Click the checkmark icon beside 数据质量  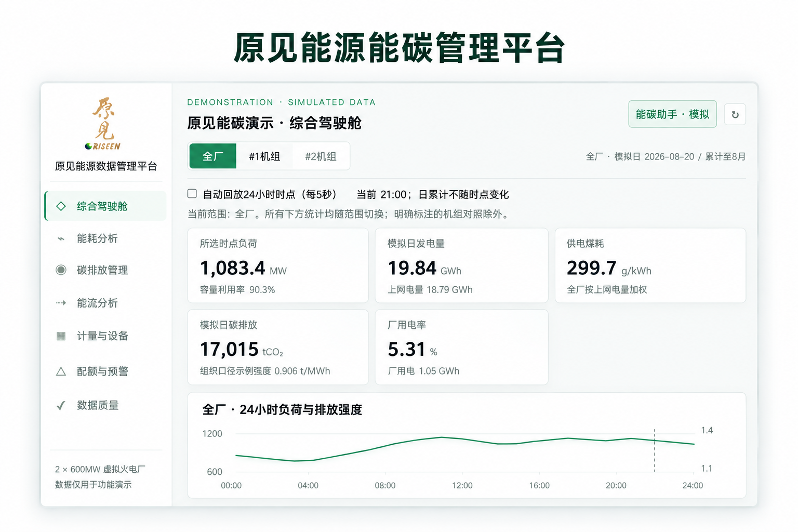61,405
